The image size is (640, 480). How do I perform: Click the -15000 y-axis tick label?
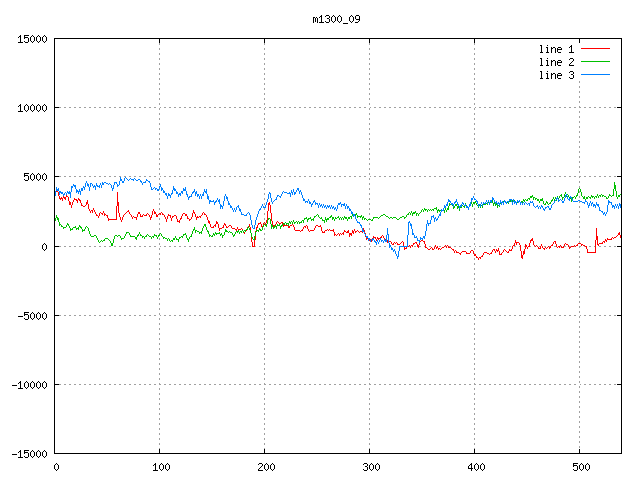pyautogui.click(x=29, y=453)
